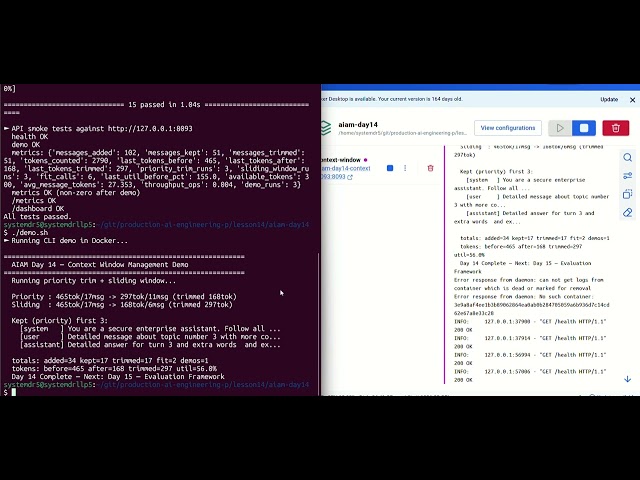Delete the context-window container
The width and height of the screenshot is (640, 480).
tap(430, 168)
